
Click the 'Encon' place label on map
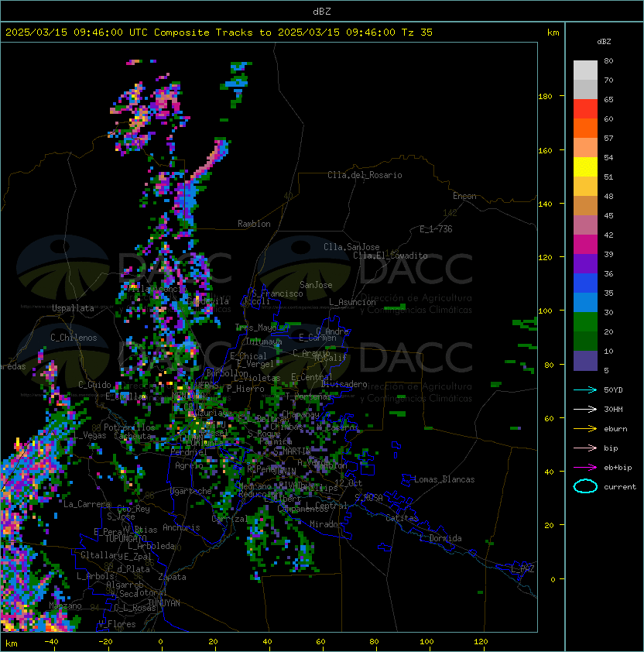click(464, 196)
